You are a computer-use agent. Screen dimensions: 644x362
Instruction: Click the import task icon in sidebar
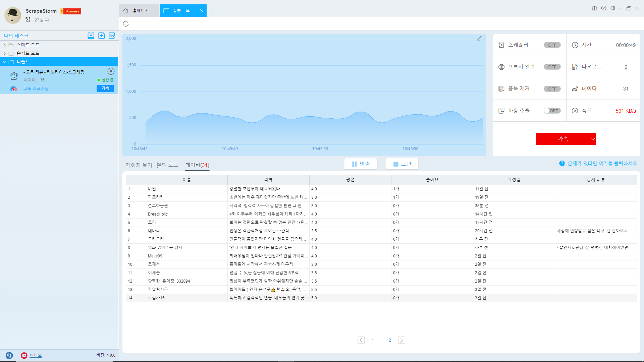pos(91,36)
